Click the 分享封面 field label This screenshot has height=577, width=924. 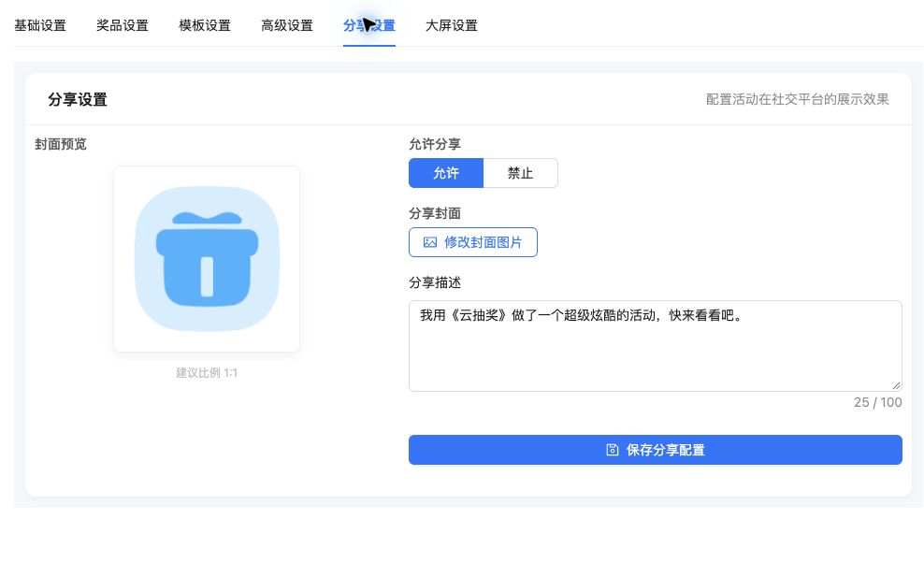click(435, 213)
